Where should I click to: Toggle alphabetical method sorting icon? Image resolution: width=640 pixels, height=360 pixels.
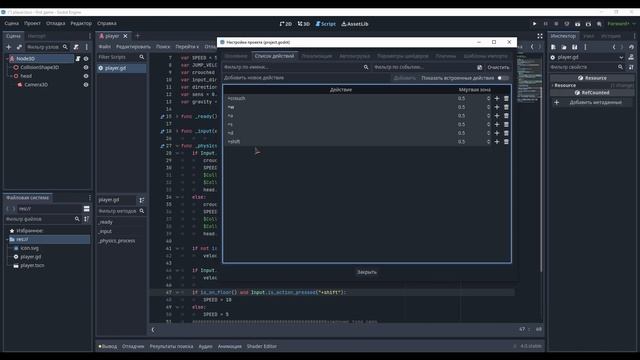pos(142,200)
